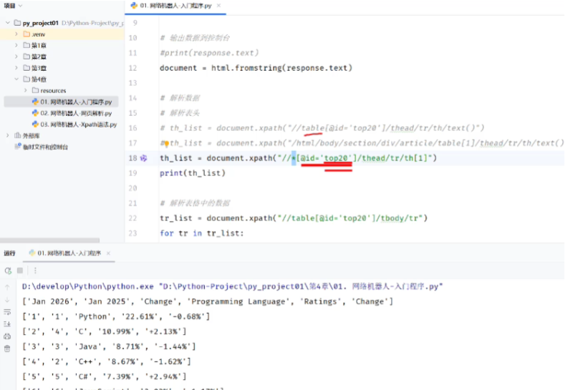Select the resources folder icon
The width and height of the screenshot is (588, 390).
click(36, 90)
